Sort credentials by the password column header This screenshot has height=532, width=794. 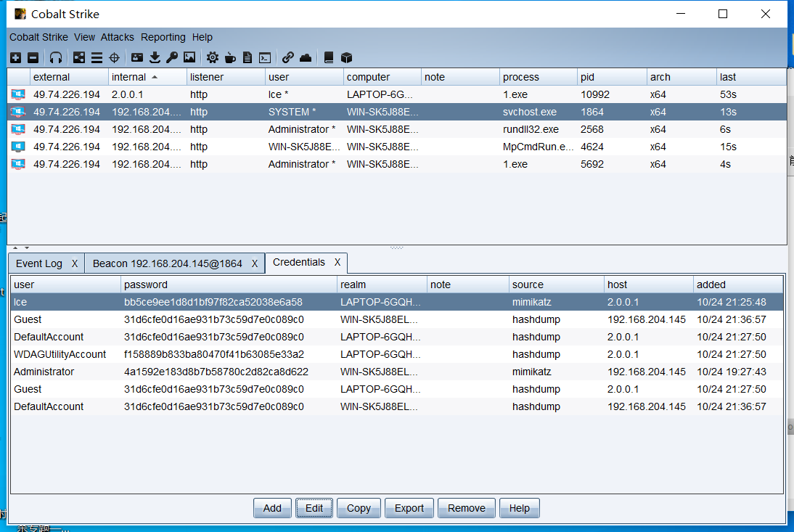pos(229,285)
